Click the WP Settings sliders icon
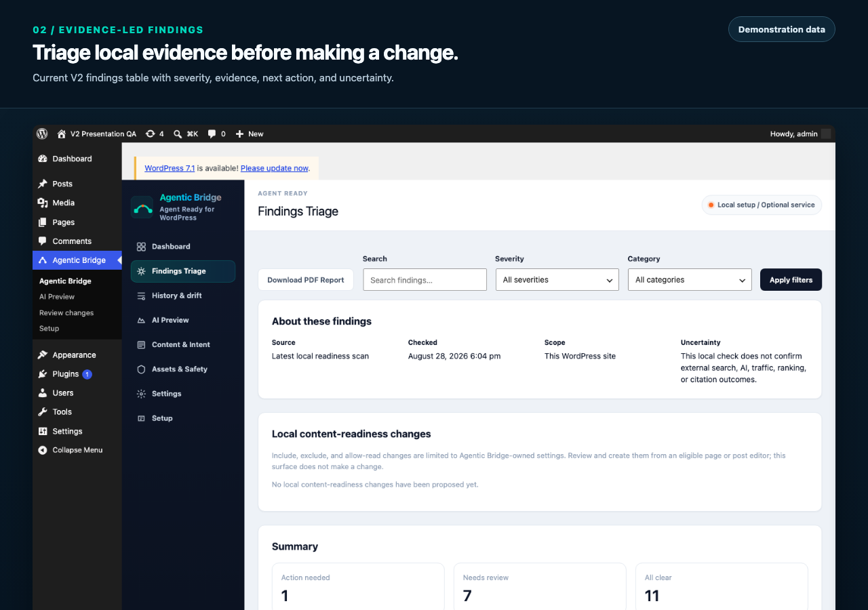 tap(43, 431)
